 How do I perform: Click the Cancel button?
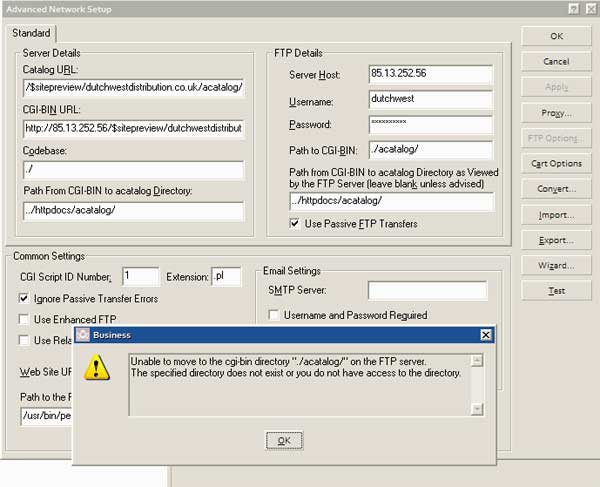[x=556, y=62]
